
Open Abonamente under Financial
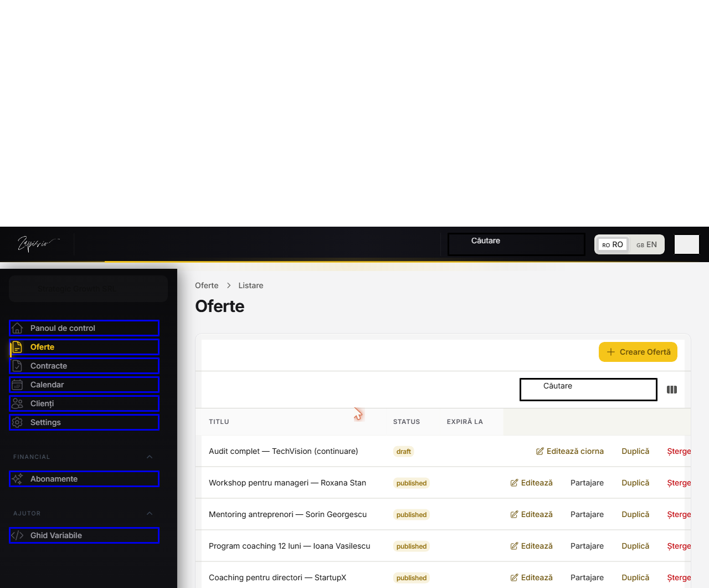tap(84, 479)
